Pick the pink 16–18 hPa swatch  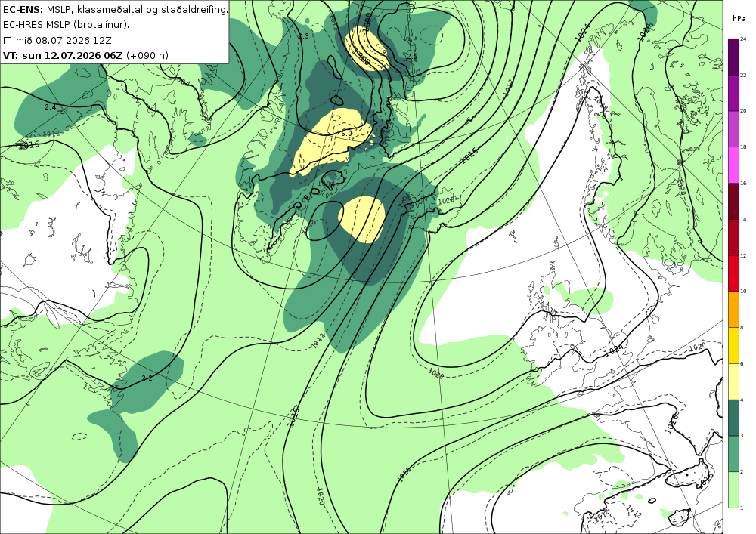click(733, 165)
